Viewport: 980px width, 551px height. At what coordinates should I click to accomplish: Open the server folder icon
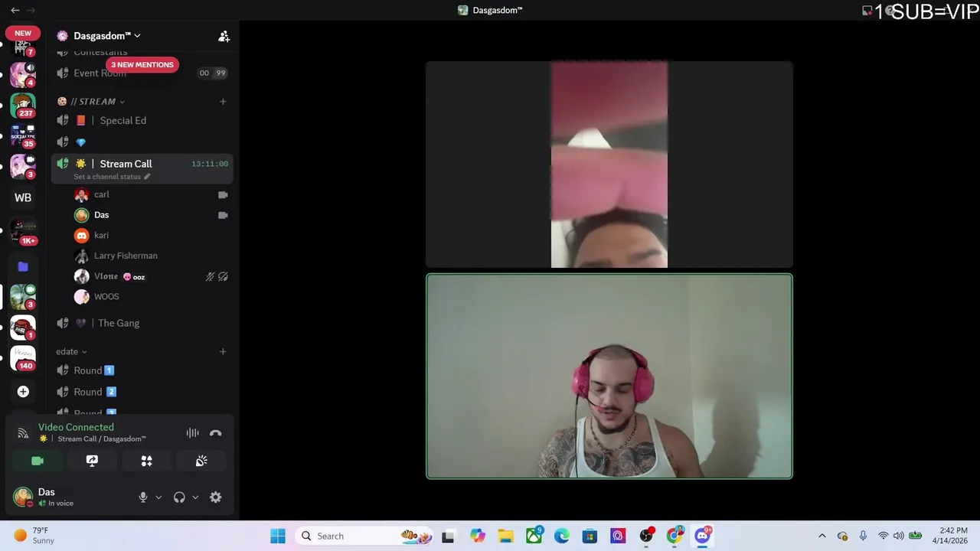(x=23, y=267)
